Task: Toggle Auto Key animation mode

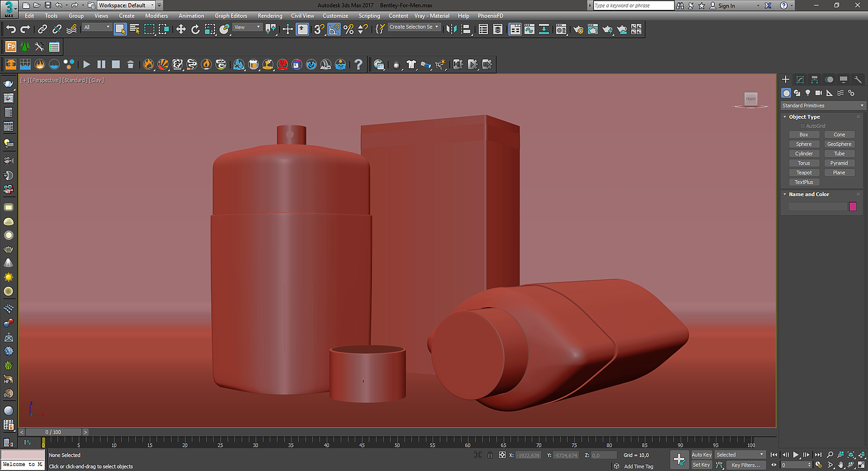Action: (x=701, y=455)
